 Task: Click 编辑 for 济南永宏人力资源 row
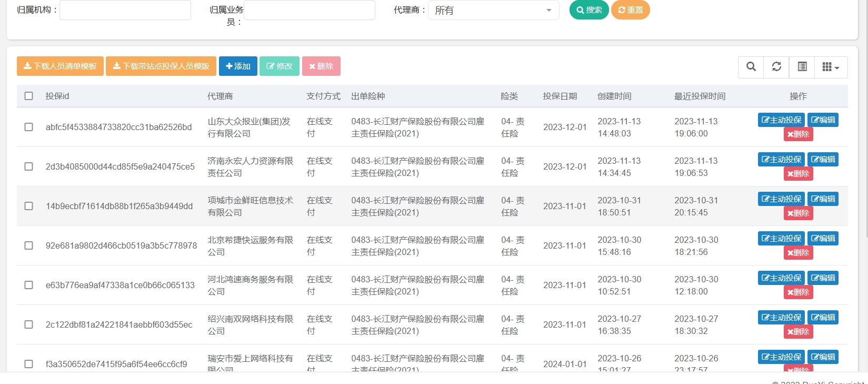(x=823, y=160)
